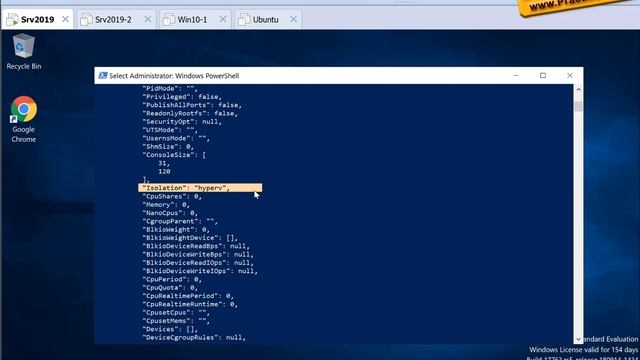Click the highlighted "Isolation": "hyperv" line
Image resolution: width=640 pixels, height=360 pixels.
(x=200, y=188)
